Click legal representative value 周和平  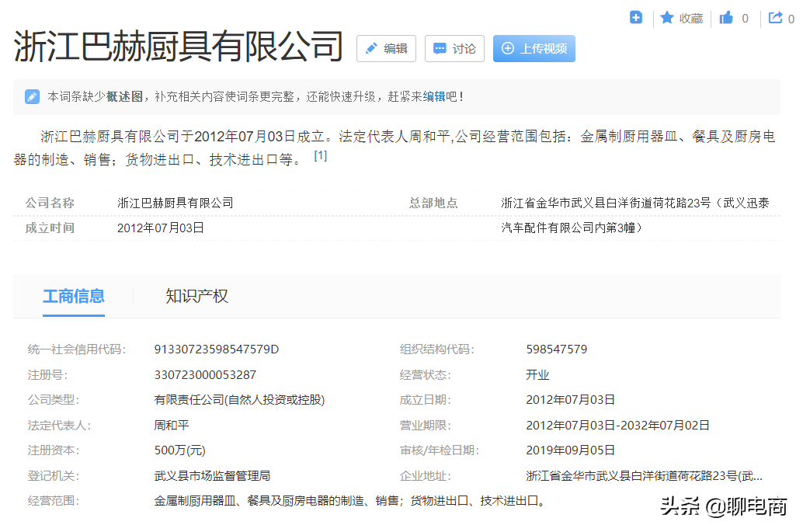pos(172,425)
